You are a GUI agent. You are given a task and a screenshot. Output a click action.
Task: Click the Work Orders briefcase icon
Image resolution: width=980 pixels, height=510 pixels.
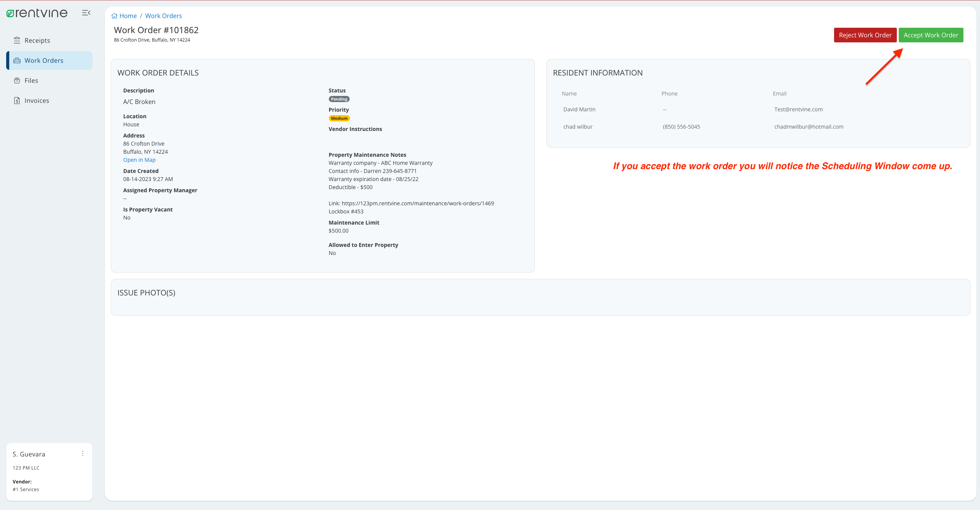coord(18,60)
